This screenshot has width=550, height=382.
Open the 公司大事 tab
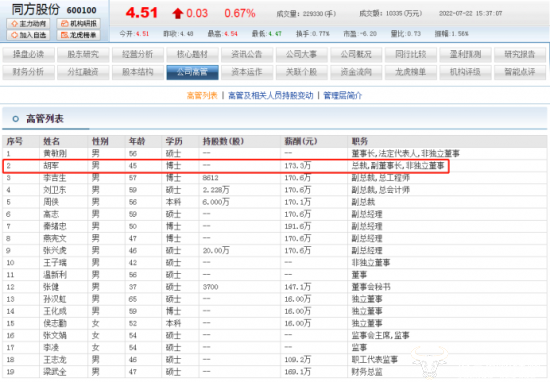point(302,54)
